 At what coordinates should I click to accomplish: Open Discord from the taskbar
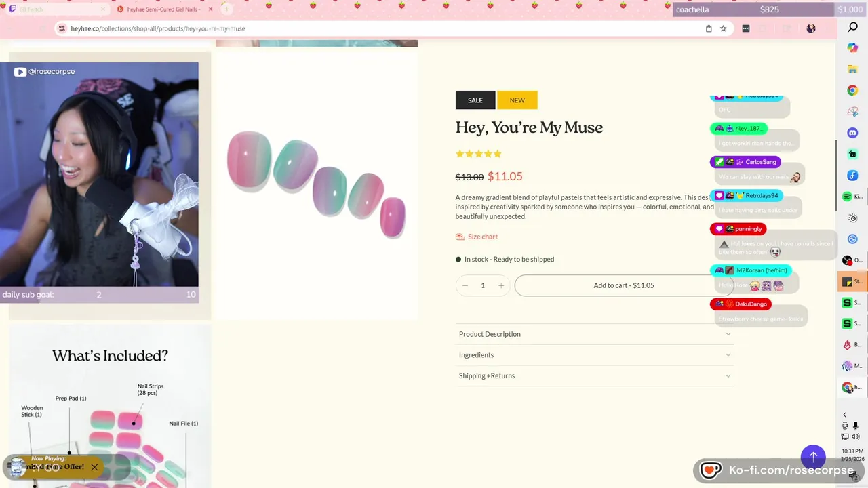pos(852,133)
